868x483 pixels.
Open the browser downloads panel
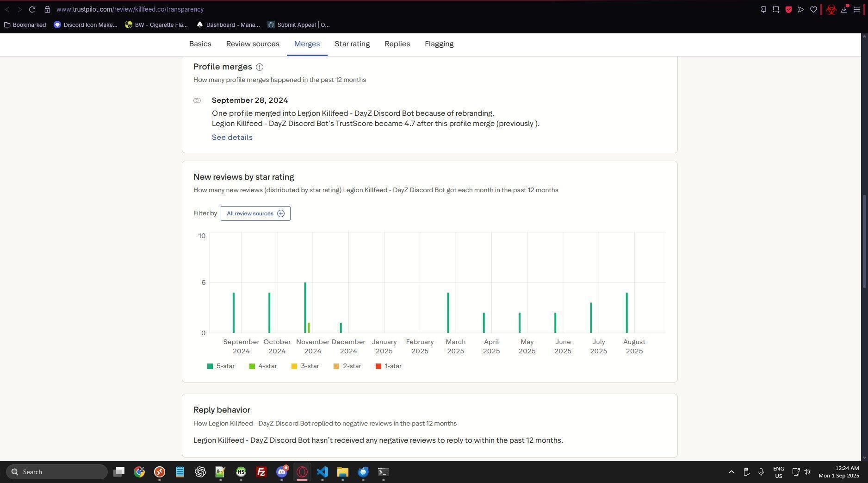[844, 9]
